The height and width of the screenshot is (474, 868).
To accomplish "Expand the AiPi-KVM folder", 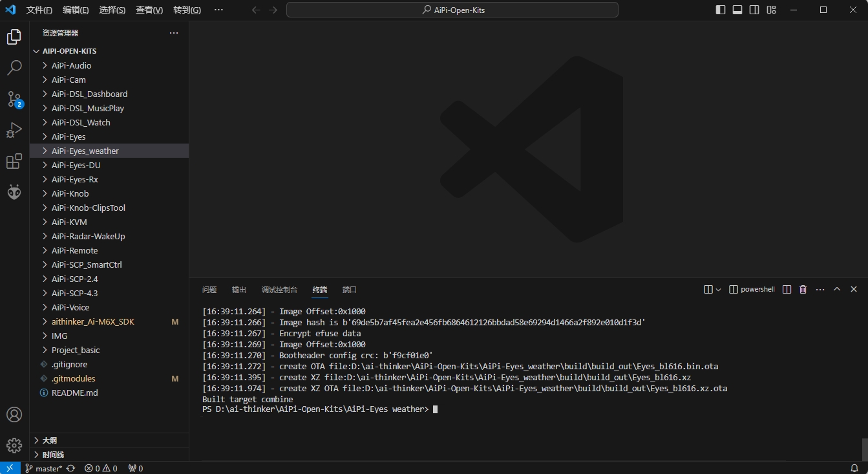I will pos(109,222).
